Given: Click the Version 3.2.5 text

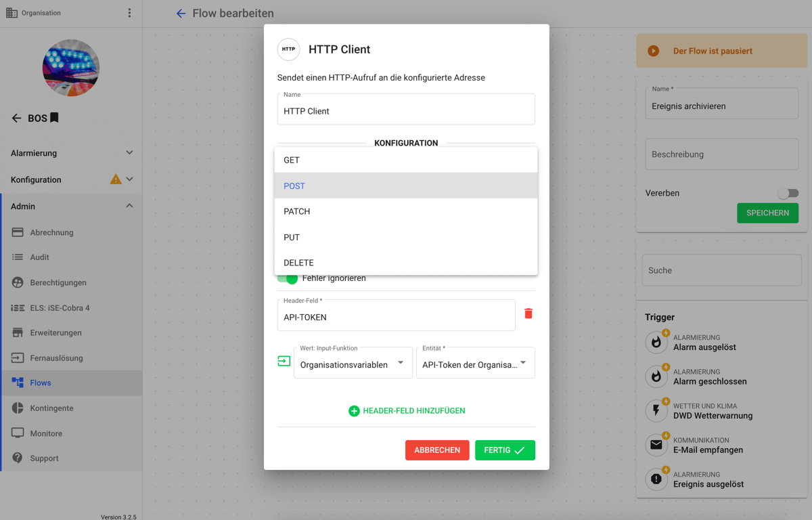Looking at the screenshot, I should coord(118,517).
